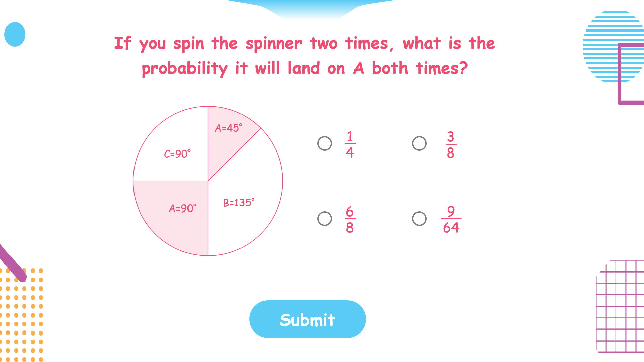Click the 6/8 fraction label
644x362 pixels.
tap(350, 220)
